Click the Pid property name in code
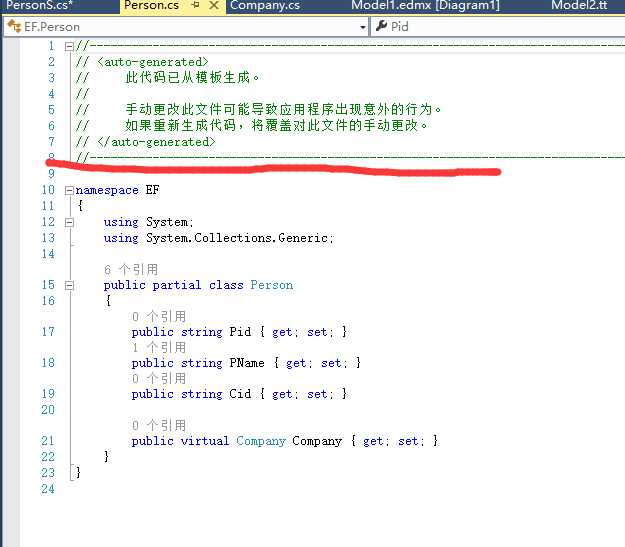The image size is (625, 547). [240, 332]
